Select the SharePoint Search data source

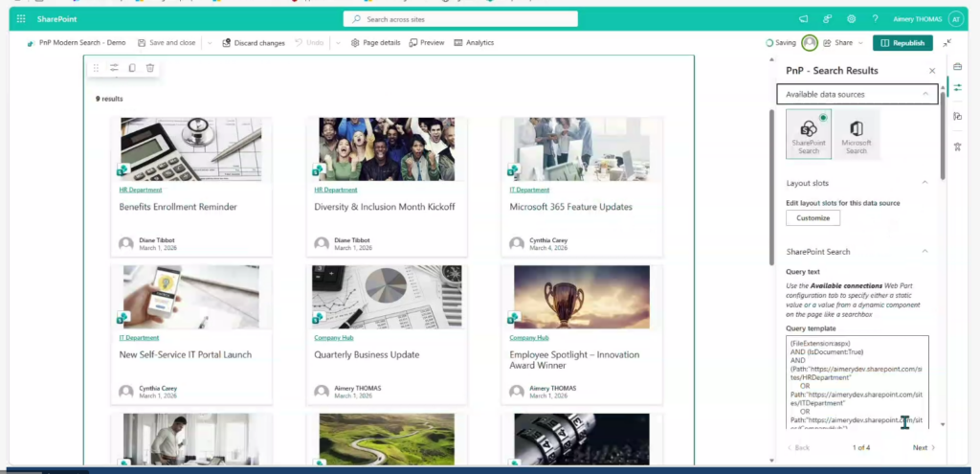(x=809, y=134)
